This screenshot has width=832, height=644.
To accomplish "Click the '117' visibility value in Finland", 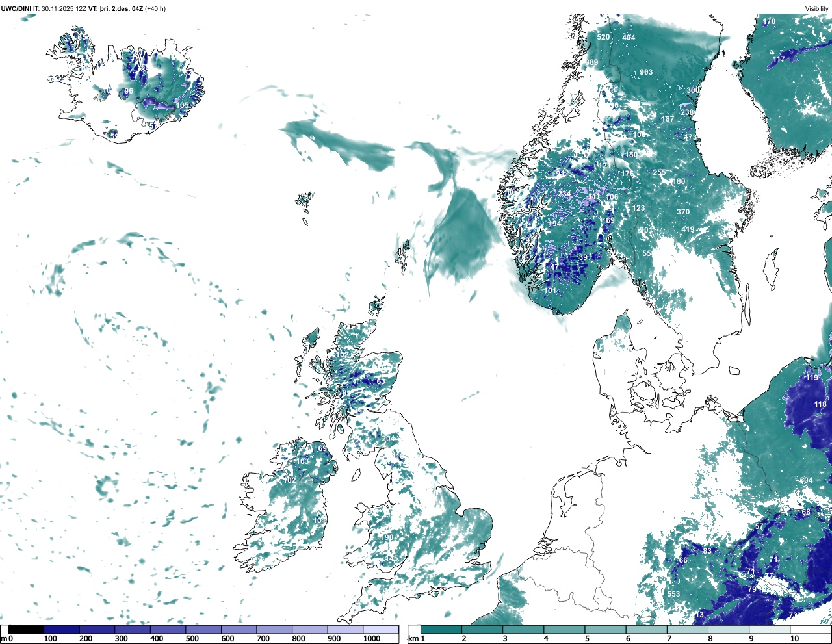I will [779, 60].
